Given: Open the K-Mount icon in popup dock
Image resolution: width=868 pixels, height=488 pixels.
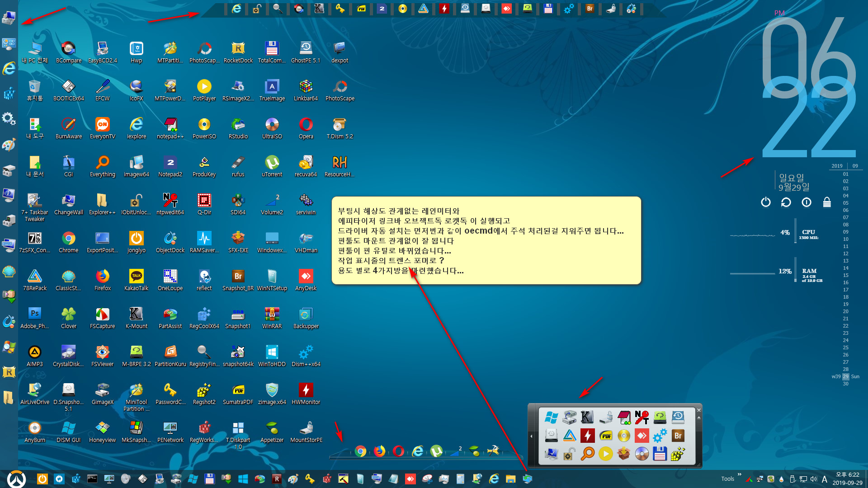Looking at the screenshot, I should (587, 417).
